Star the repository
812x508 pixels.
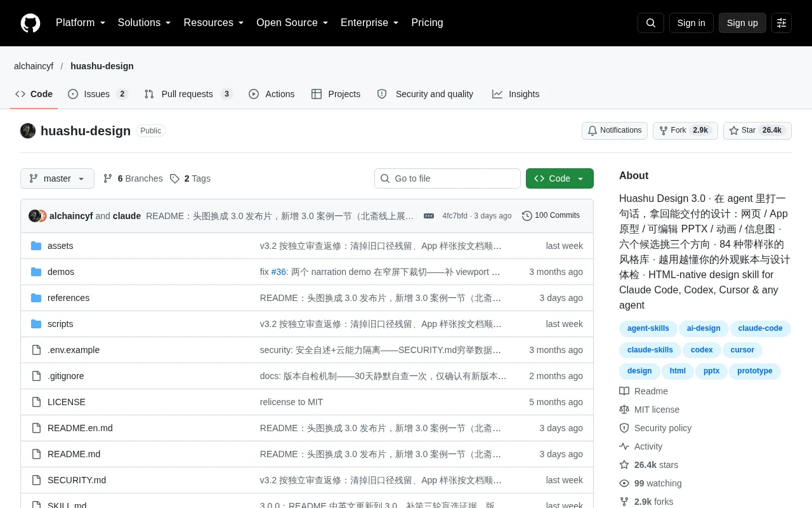(757, 131)
